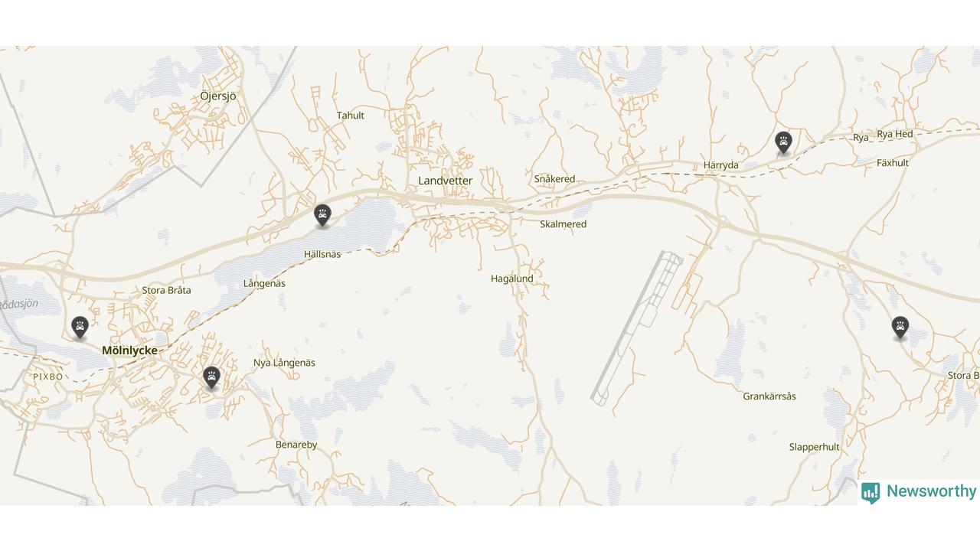980x551 pixels.
Task: Click the Benareby place label
Action: [x=296, y=445]
